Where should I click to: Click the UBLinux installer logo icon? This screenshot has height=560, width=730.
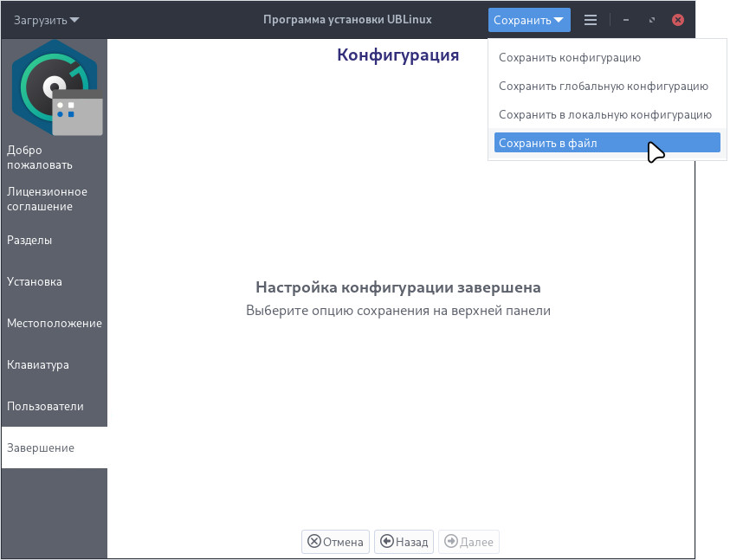coord(54,87)
